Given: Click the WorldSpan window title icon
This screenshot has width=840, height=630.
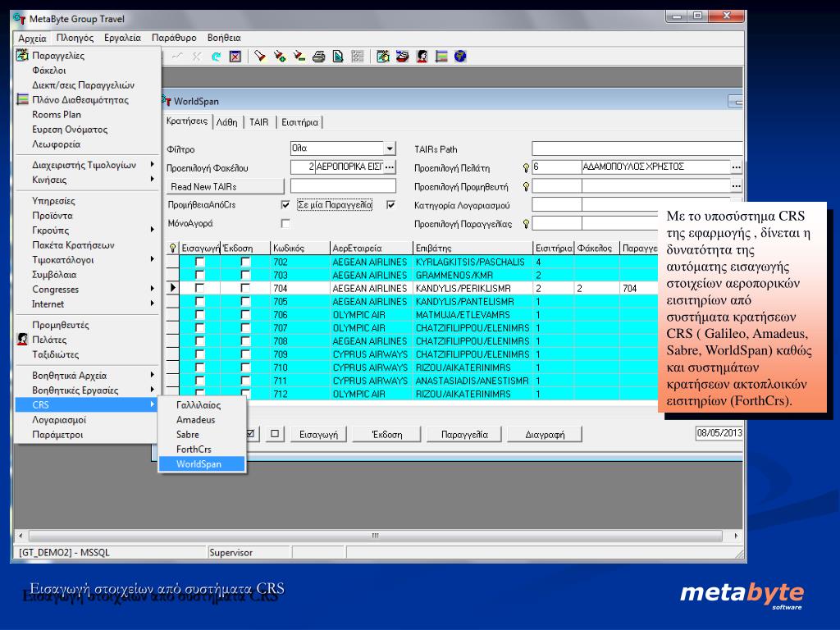Looking at the screenshot, I should (x=167, y=100).
